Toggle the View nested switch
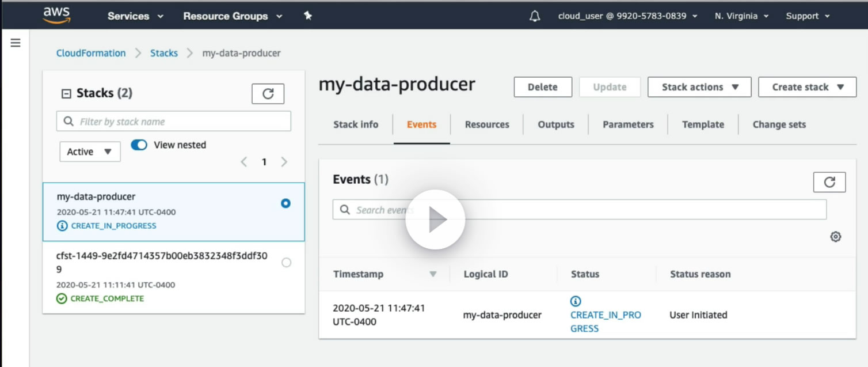The height and width of the screenshot is (367, 868). tap(139, 145)
